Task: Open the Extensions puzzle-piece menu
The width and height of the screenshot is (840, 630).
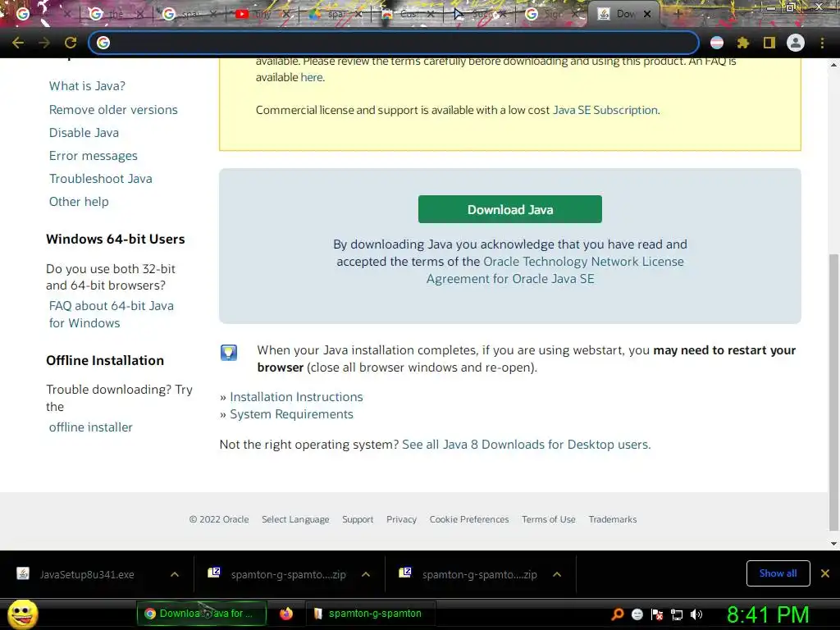Action: pyautogui.click(x=743, y=43)
